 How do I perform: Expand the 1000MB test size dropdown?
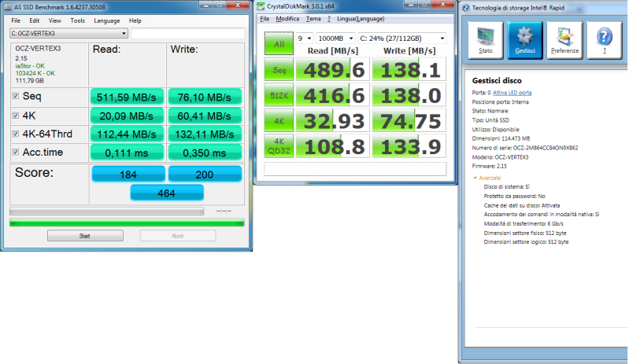pos(334,38)
